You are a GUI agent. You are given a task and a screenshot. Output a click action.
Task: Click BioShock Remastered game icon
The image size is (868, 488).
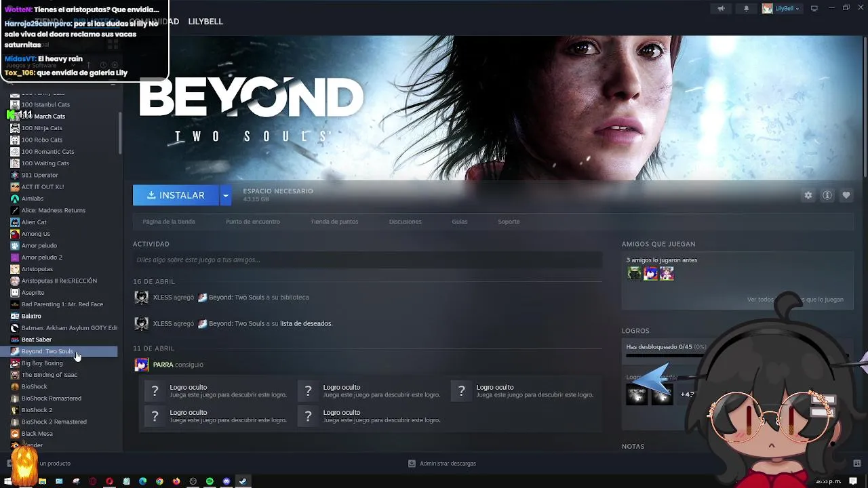(15, 399)
